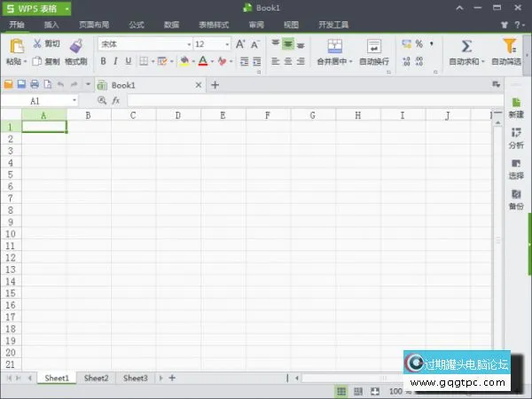Select the Format Painter (格式刷) brush
Viewport: 532px width, 399px height.
pyautogui.click(x=75, y=46)
